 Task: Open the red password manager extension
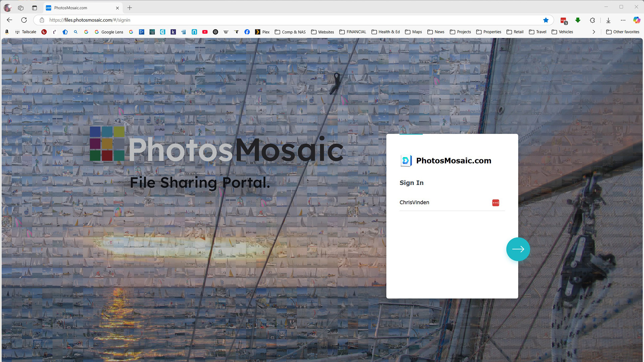coord(563,20)
